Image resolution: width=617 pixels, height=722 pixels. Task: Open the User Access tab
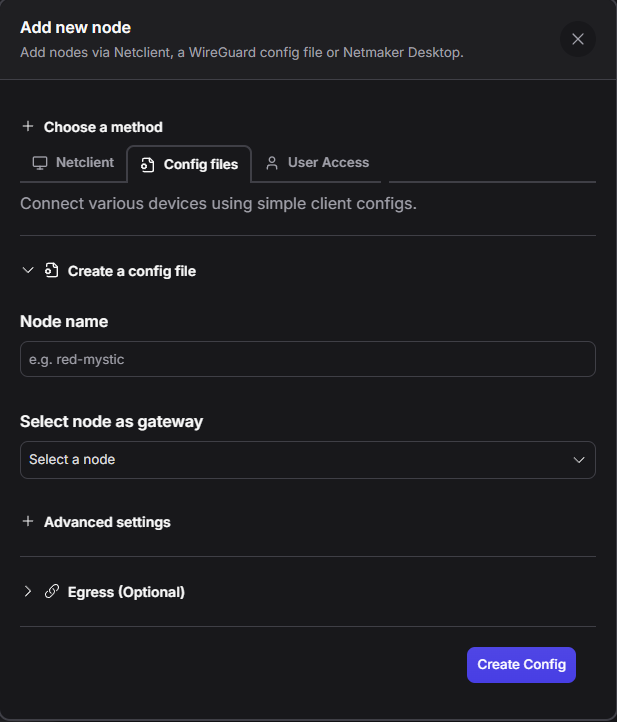(x=328, y=163)
